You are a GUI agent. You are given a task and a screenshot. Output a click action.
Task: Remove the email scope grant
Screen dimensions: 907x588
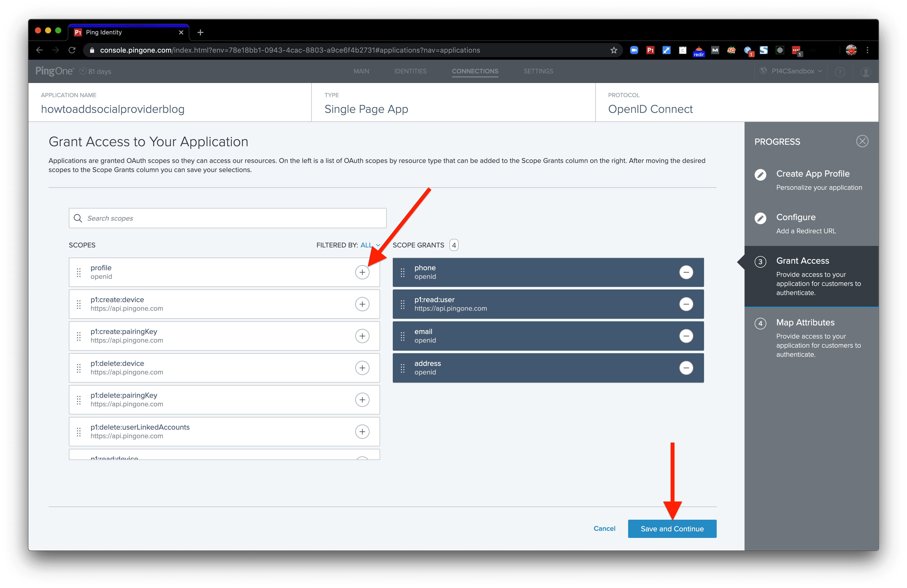pos(686,336)
